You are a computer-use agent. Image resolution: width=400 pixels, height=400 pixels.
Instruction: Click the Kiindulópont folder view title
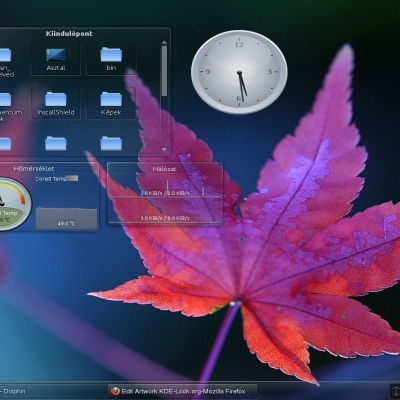point(69,34)
